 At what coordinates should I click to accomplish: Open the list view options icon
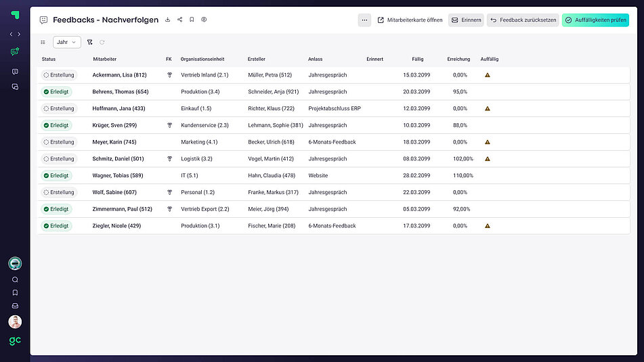(43, 42)
